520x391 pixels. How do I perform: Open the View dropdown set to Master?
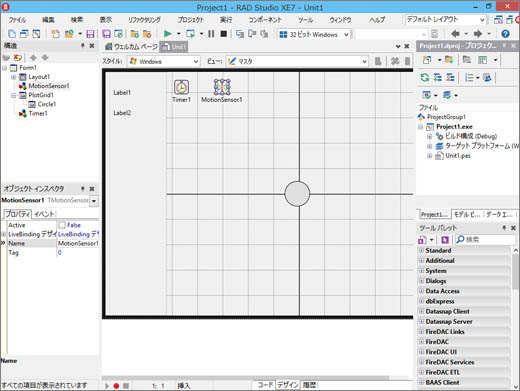[297, 61]
